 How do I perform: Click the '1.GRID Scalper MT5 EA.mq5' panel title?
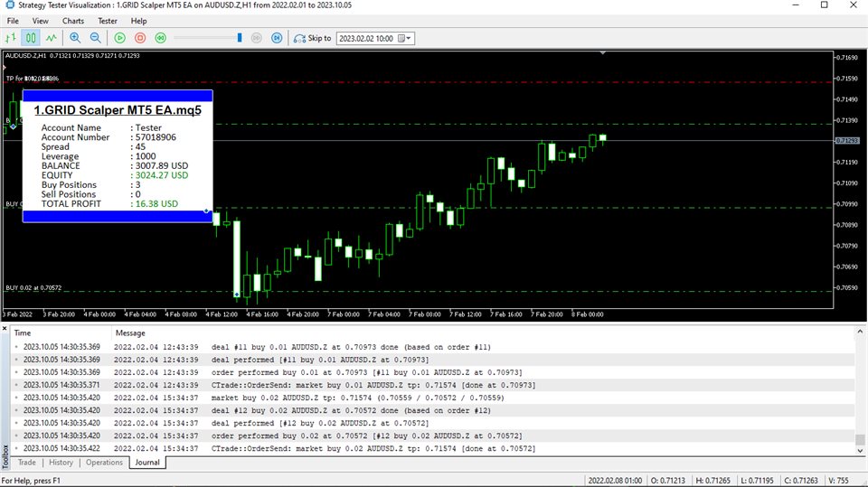click(118, 110)
